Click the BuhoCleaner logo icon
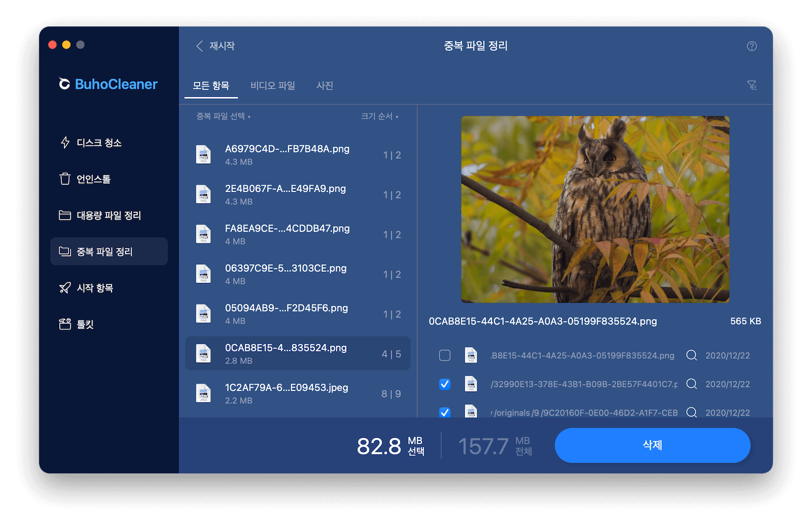The image size is (812, 525). 64,84
